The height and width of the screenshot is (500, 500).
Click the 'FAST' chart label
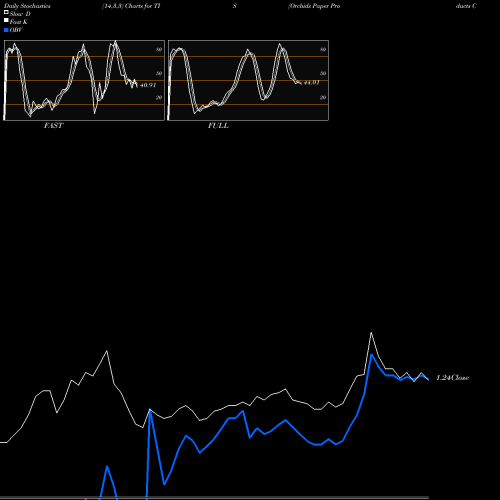54,126
